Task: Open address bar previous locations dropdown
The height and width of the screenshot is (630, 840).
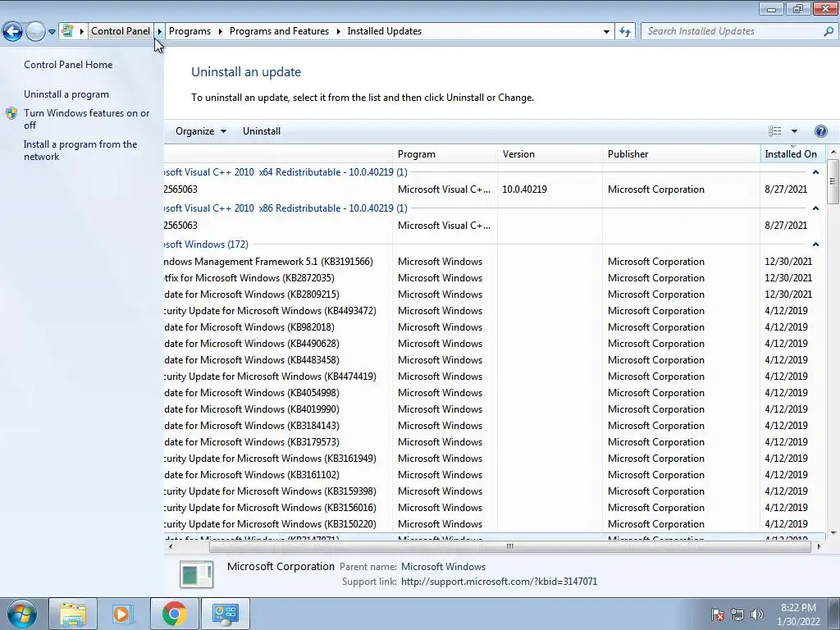Action: pyautogui.click(x=606, y=32)
